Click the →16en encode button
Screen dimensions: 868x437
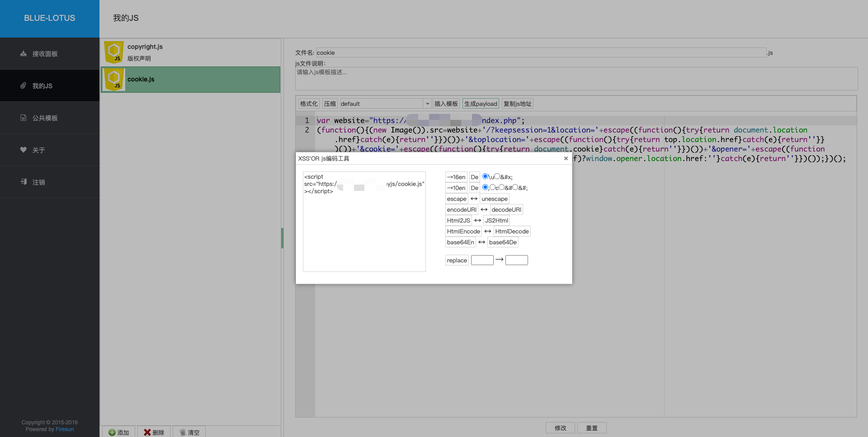456,177
